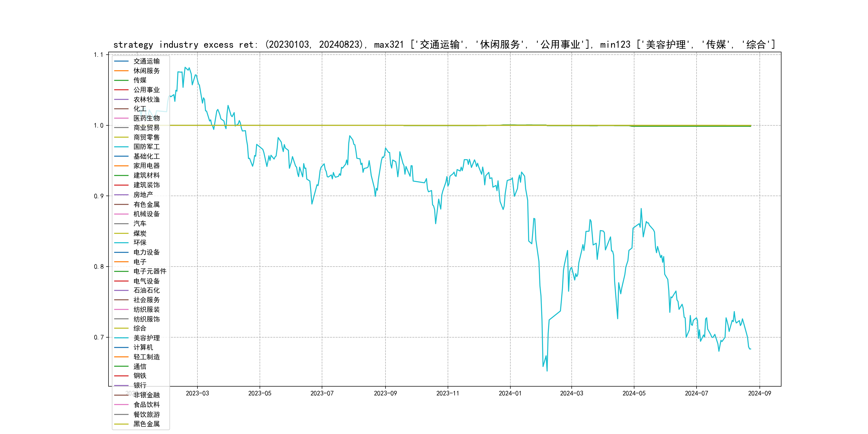Click the 休闲服务 legend label
The image size is (868, 434).
click(146, 71)
